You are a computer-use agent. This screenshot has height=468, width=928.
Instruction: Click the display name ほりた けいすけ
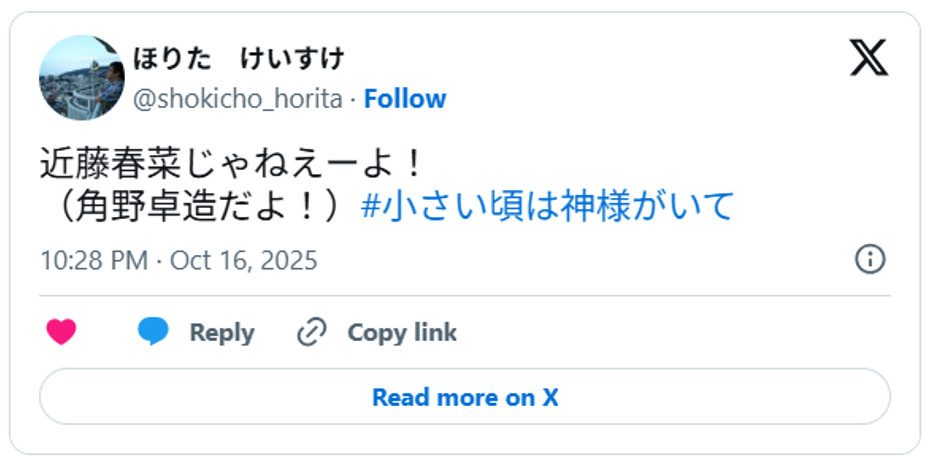pos(239,59)
